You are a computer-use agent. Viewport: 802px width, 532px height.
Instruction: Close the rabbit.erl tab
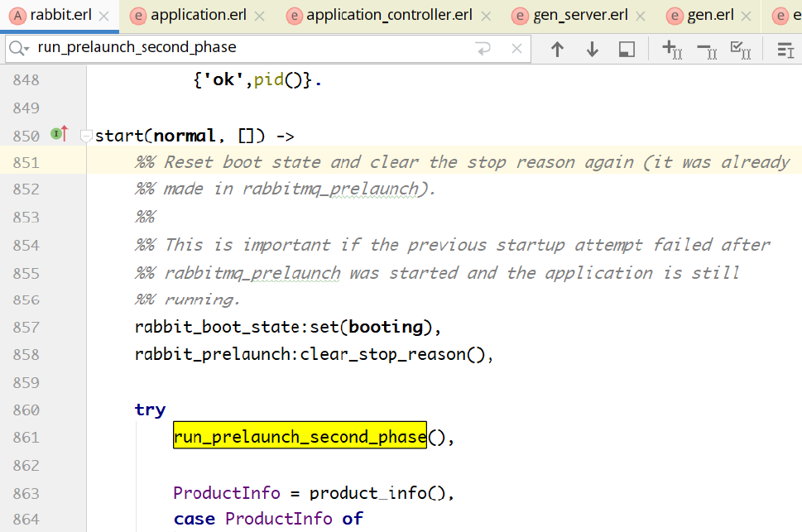point(103,15)
